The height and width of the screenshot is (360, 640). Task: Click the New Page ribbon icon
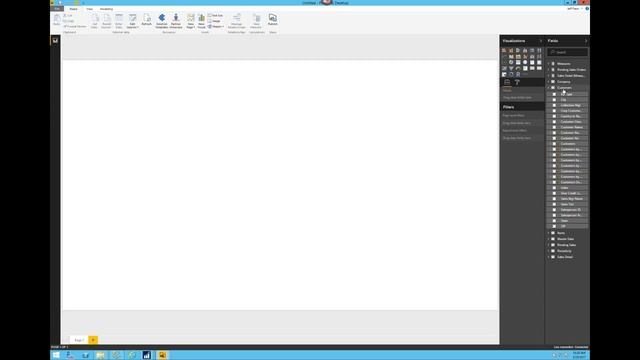(191, 21)
